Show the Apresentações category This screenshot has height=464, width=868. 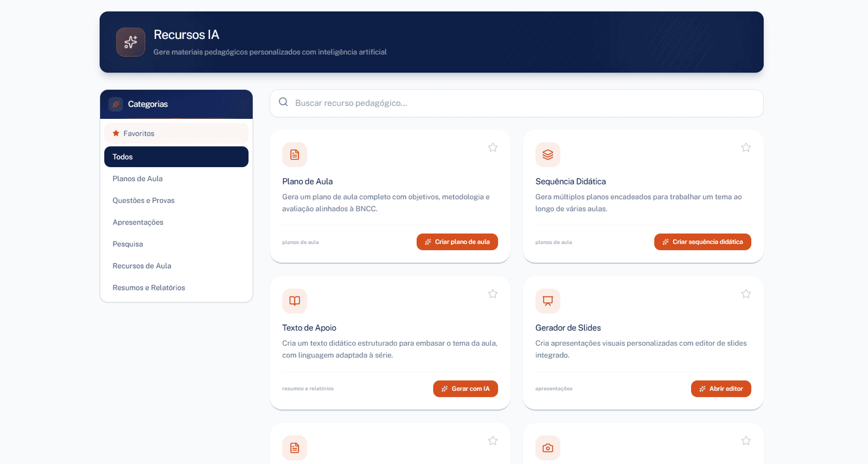(176, 222)
